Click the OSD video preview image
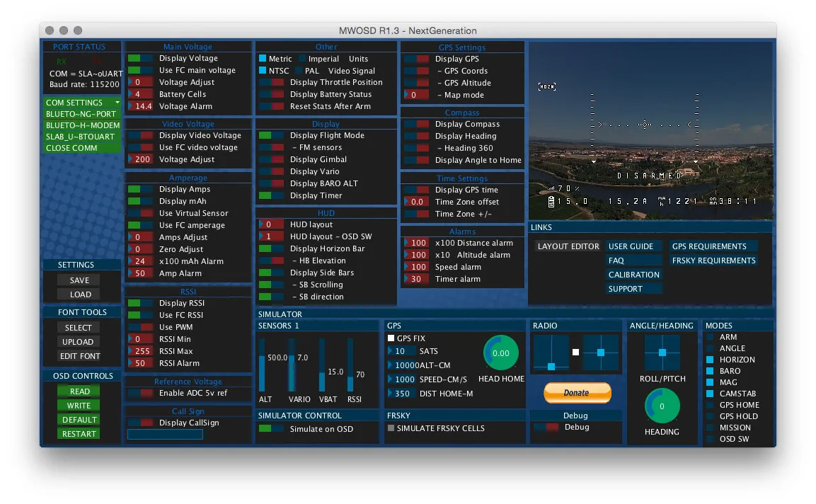816x504 pixels. (x=650, y=131)
